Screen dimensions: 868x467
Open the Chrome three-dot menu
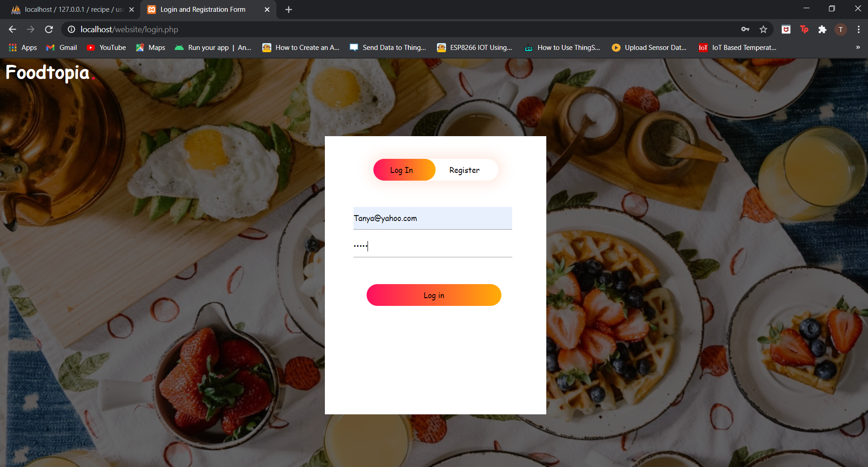858,29
